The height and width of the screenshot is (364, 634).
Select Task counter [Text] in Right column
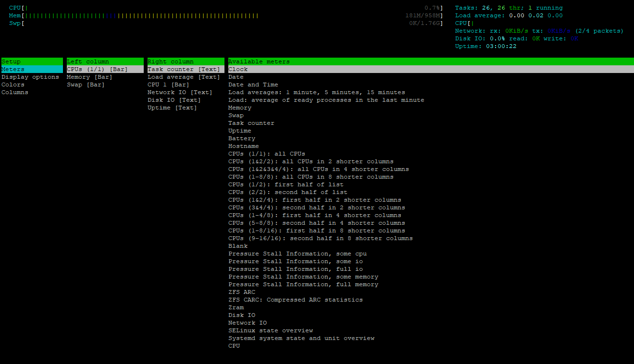tap(186, 69)
